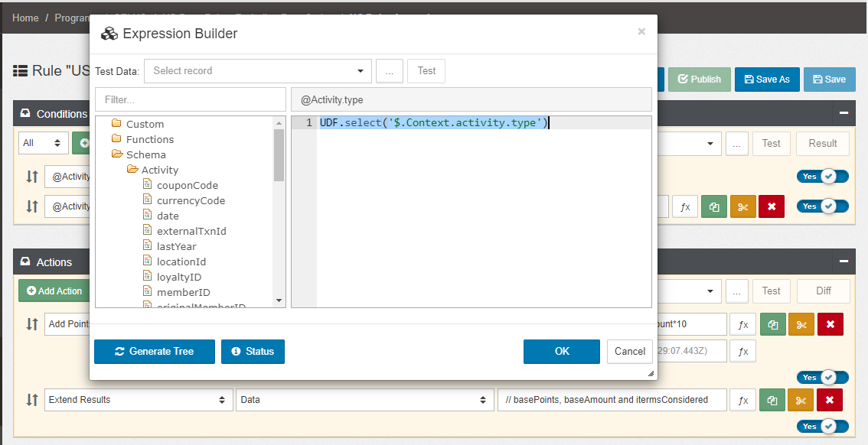Viewport: 868px width, 445px height.
Task: Collapse the Conditions panel with minus icon
Action: tap(844, 113)
